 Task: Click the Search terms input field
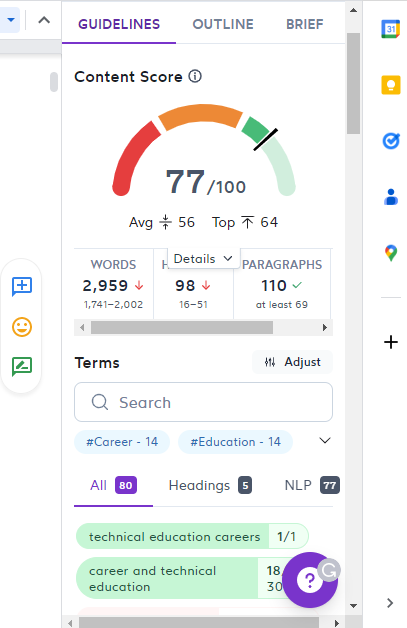[204, 402]
